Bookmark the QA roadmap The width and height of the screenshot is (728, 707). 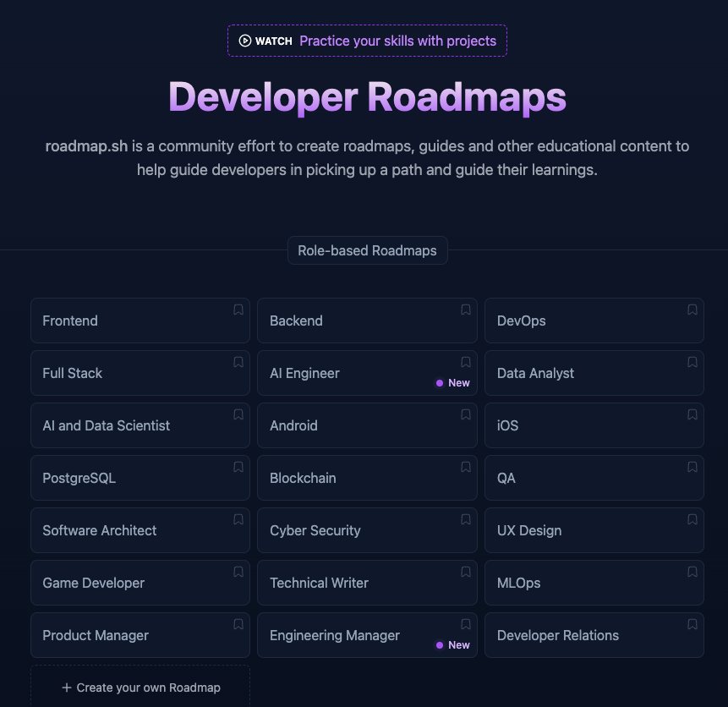(692, 468)
